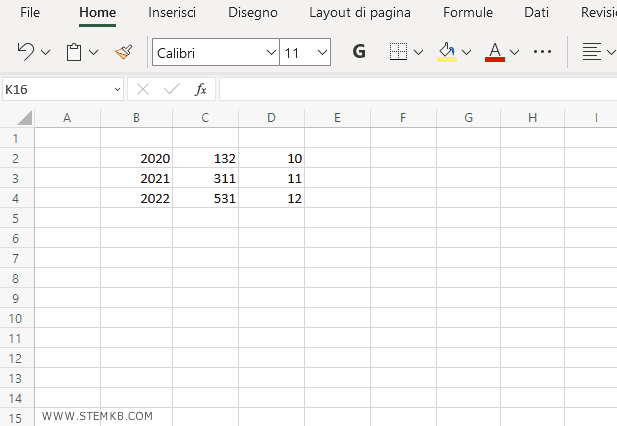Open the Inserisci tab
The image size is (617, 426).
coord(172,13)
